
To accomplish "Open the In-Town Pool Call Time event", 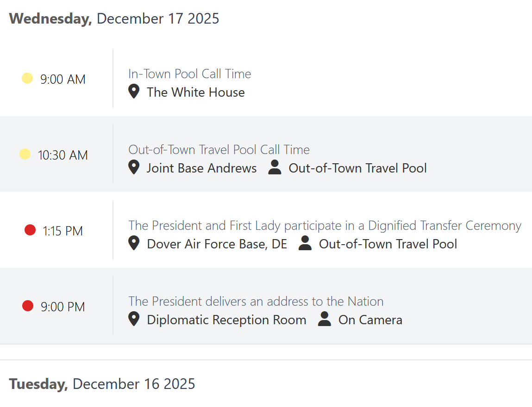I will tap(189, 74).
